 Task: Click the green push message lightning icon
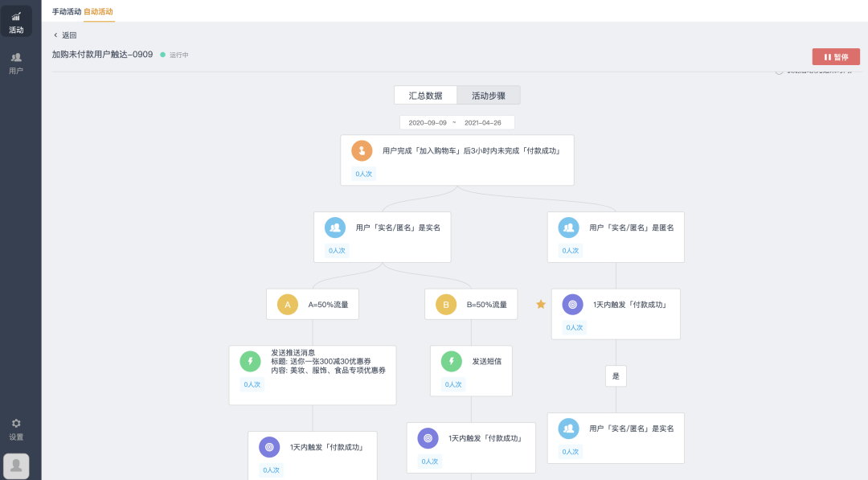(x=250, y=361)
